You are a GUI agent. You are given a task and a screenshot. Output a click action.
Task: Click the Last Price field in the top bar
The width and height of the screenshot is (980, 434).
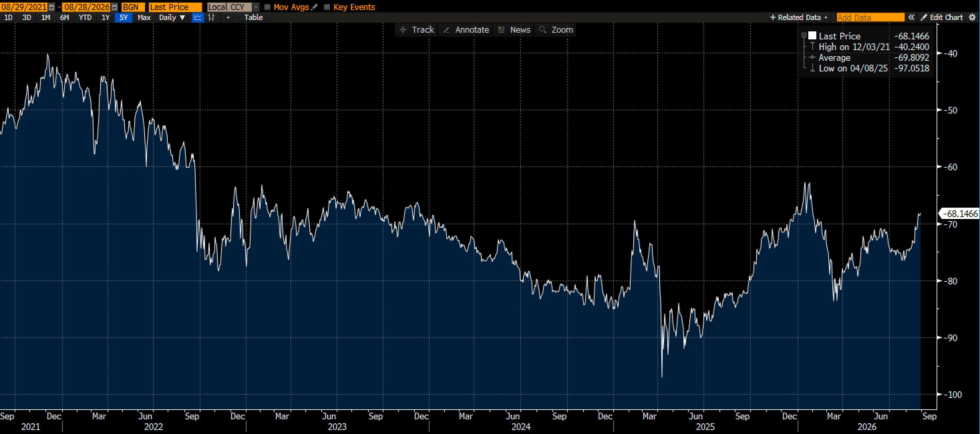(x=175, y=7)
